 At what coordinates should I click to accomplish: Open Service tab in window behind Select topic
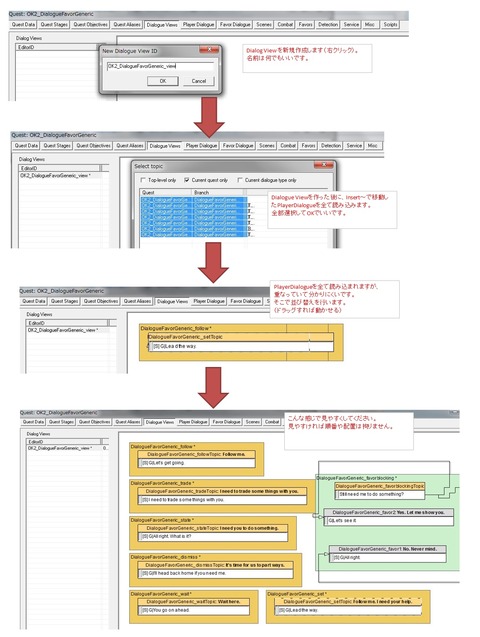[354, 145]
